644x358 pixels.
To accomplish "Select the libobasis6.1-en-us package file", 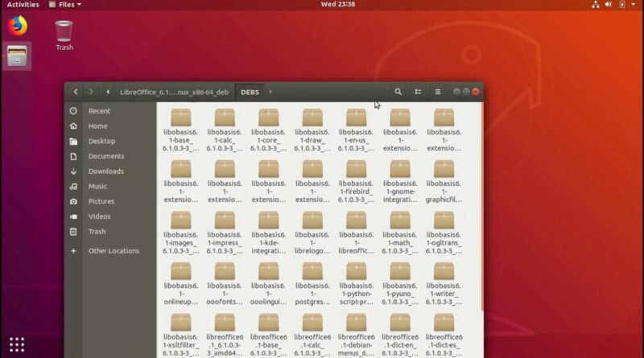I will coord(356,130).
